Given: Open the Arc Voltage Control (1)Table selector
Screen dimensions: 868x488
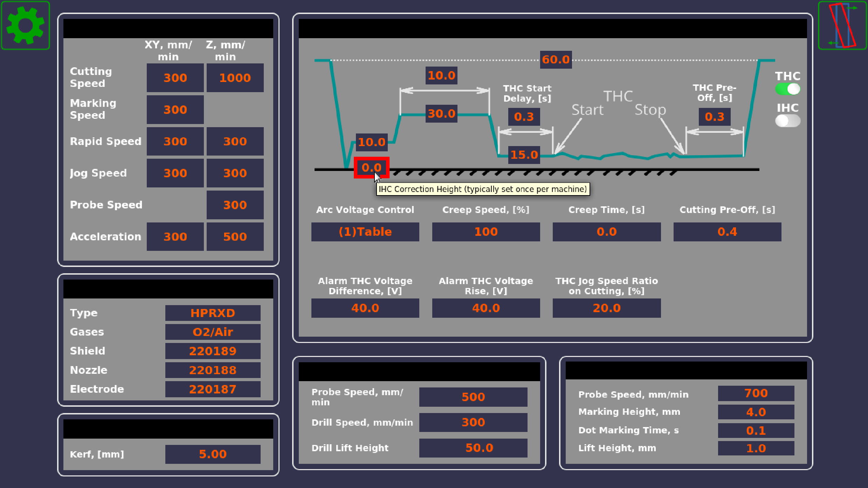Looking at the screenshot, I should tap(365, 232).
